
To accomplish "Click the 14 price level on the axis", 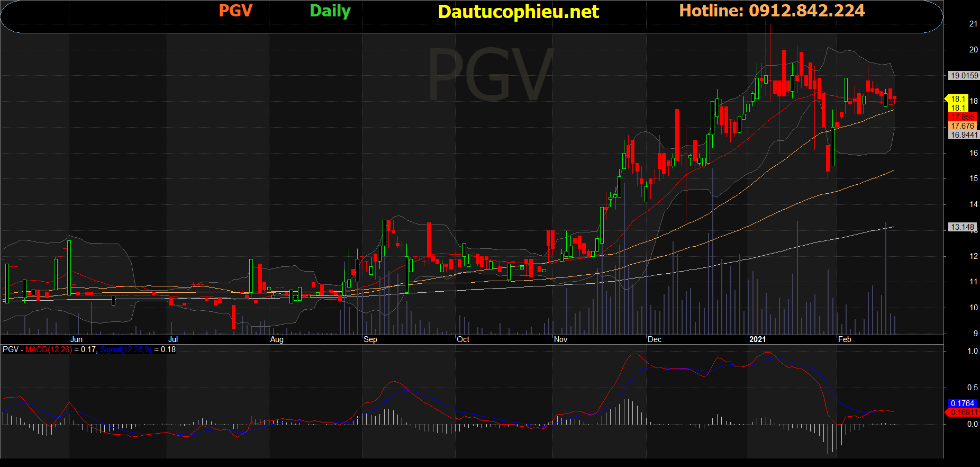I will point(973,204).
